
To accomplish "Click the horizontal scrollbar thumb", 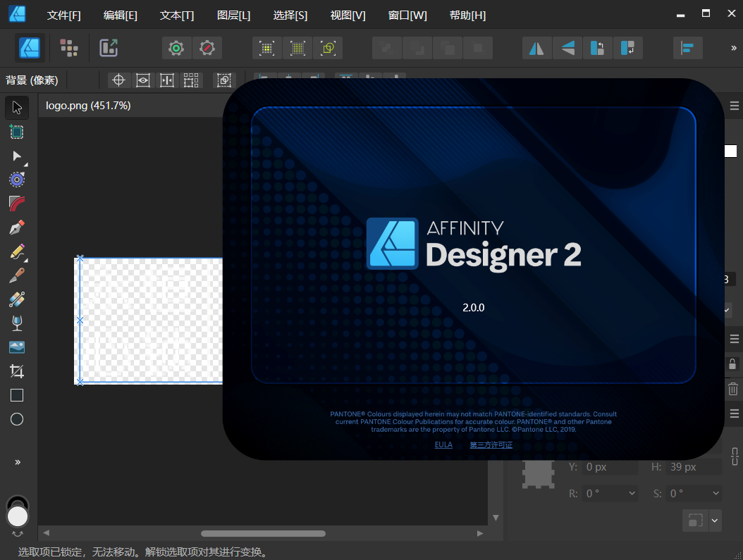I will [263, 533].
